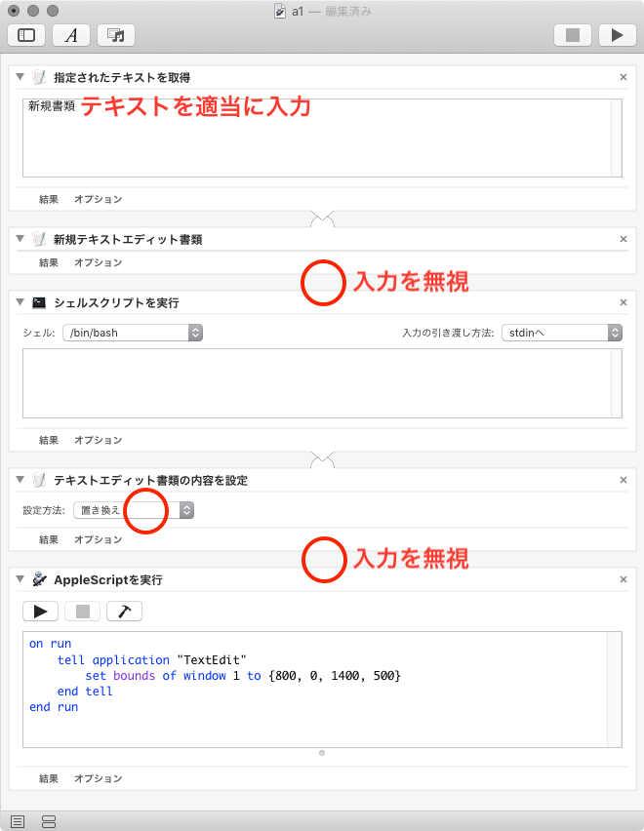Open the 入力の引き渡し方法 stdinへ dropdown
The image size is (644, 831).
pos(562,333)
